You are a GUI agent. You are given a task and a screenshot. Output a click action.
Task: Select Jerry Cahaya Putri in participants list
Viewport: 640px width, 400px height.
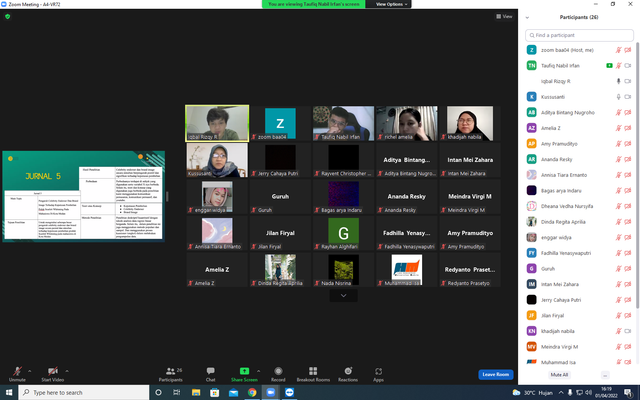[x=579, y=300]
